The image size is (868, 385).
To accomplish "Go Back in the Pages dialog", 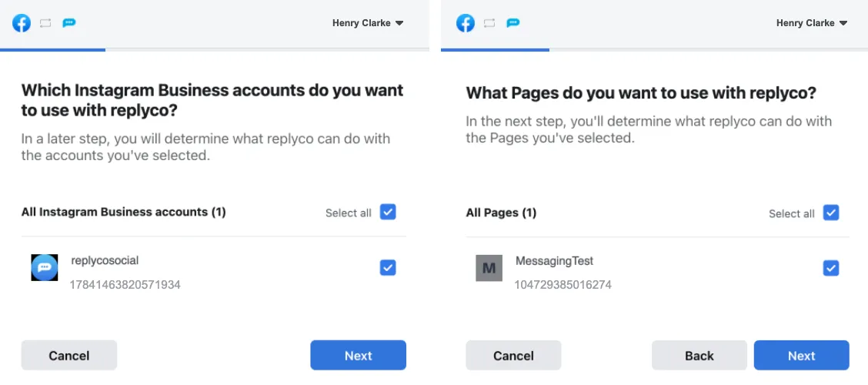I will 699,355.
